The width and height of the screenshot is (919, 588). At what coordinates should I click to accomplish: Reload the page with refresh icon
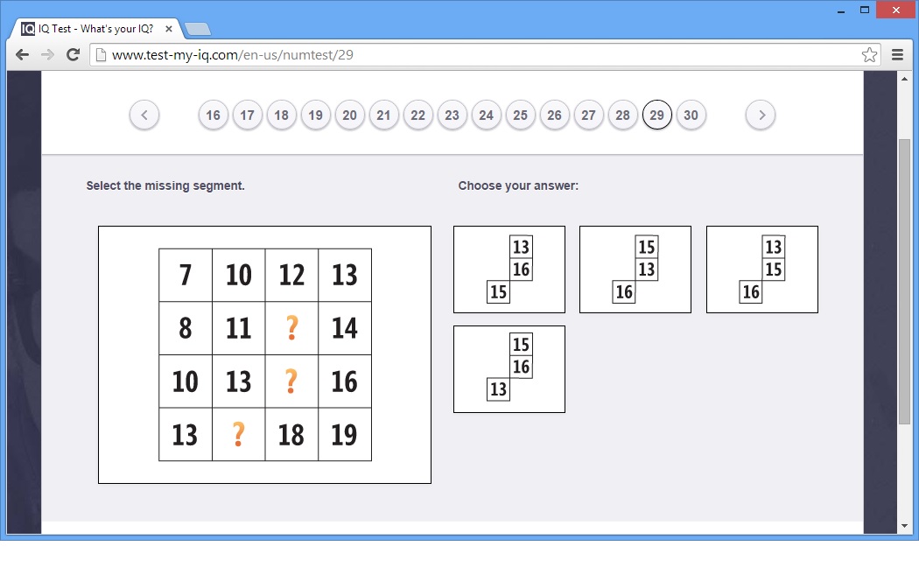[73, 55]
